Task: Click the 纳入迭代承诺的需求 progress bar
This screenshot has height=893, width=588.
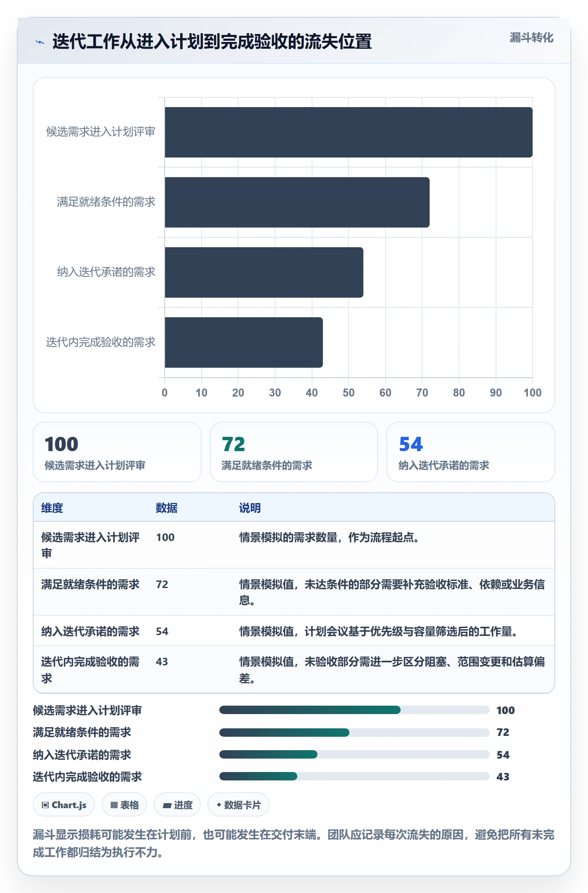Action: click(354, 754)
